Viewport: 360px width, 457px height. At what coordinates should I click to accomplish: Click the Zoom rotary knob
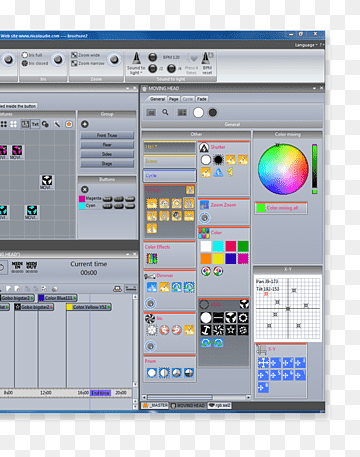[114, 59]
